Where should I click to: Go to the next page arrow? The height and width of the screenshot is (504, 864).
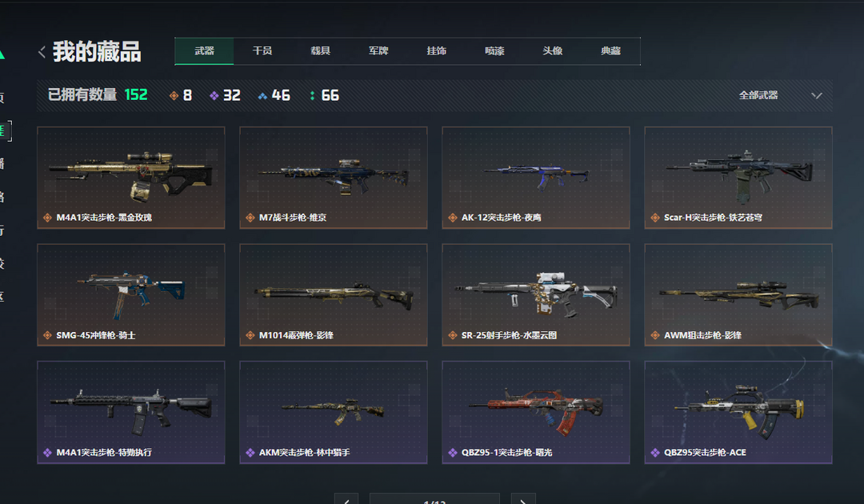(523, 499)
